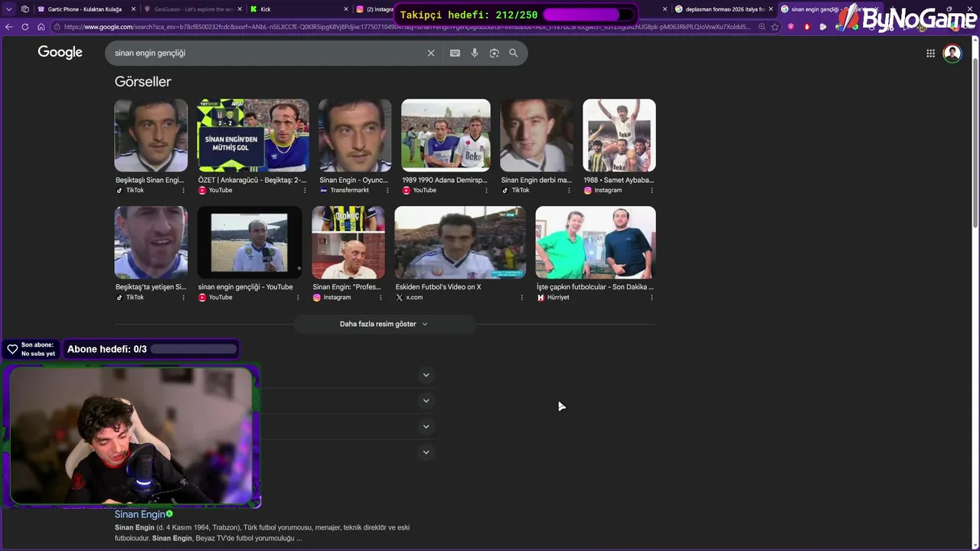Switch to the Instagram tab
The width and height of the screenshot is (980, 551).
point(375,9)
